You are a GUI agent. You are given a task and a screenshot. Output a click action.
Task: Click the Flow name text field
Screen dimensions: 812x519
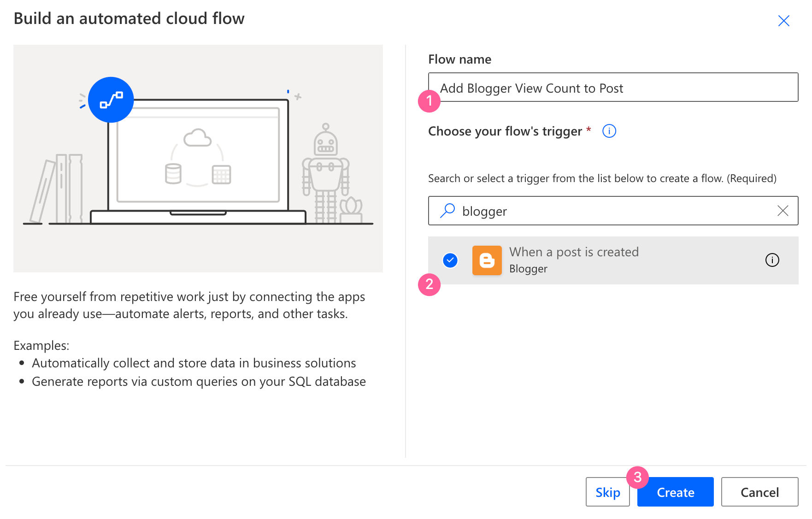click(613, 87)
